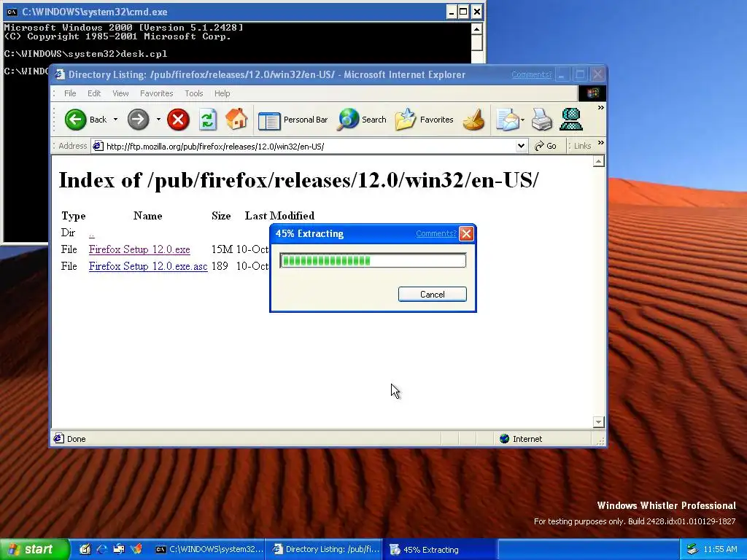Click the Go arrow button

[x=546, y=146]
